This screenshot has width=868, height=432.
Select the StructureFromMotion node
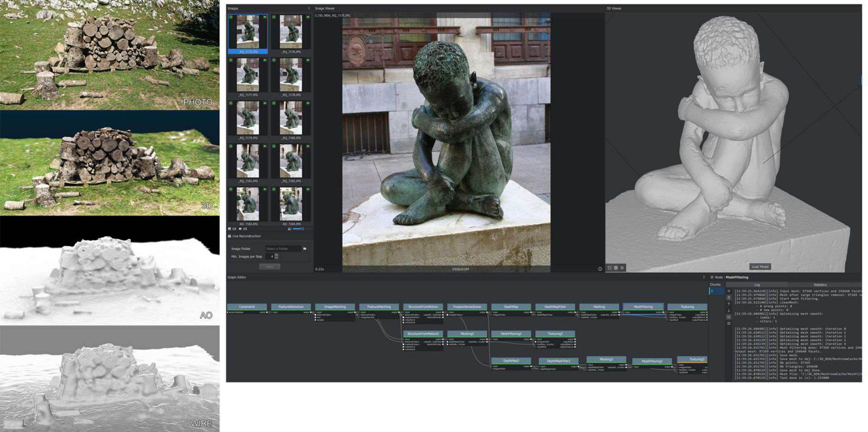[423, 307]
